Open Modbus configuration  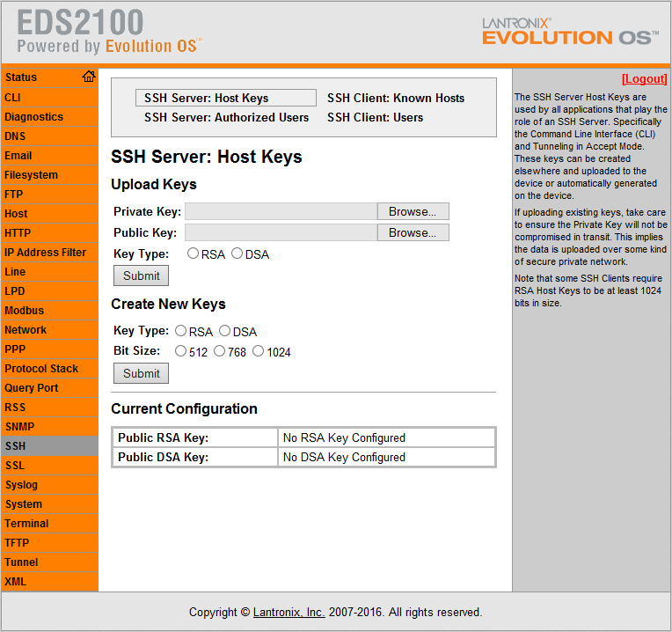point(50,310)
